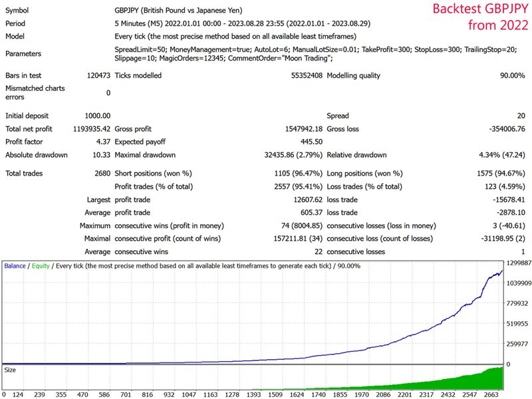Image resolution: width=532 pixels, height=399 pixels.
Task: Click the Short positions value 1105 (96.47%)
Action: pyautogui.click(x=299, y=174)
